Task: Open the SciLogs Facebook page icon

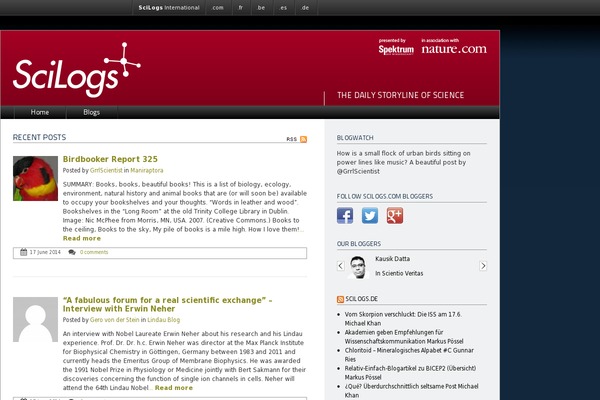Action: click(345, 216)
